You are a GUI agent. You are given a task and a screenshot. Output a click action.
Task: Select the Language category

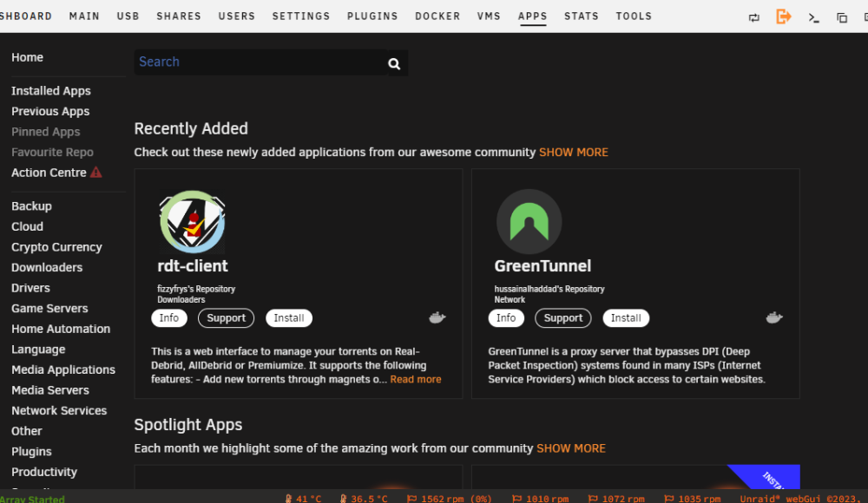click(38, 349)
